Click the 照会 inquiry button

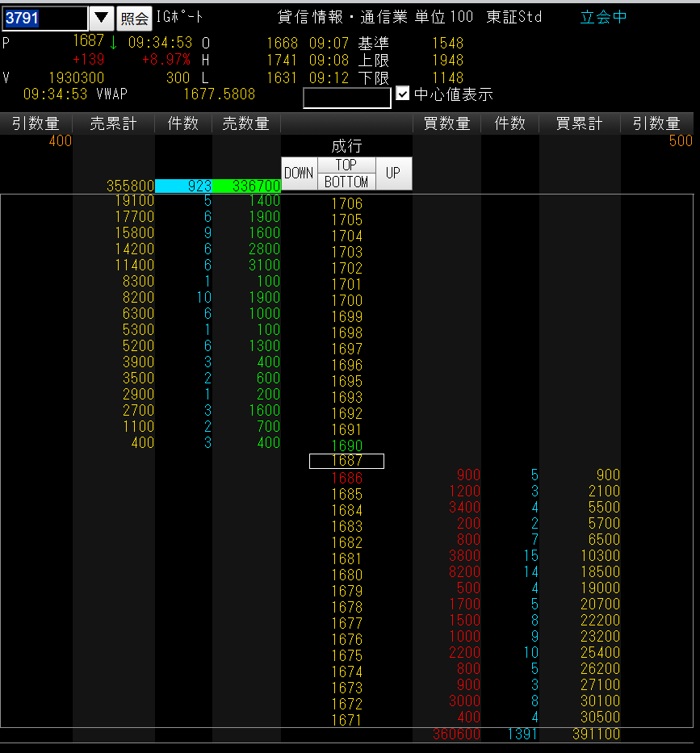click(x=135, y=19)
